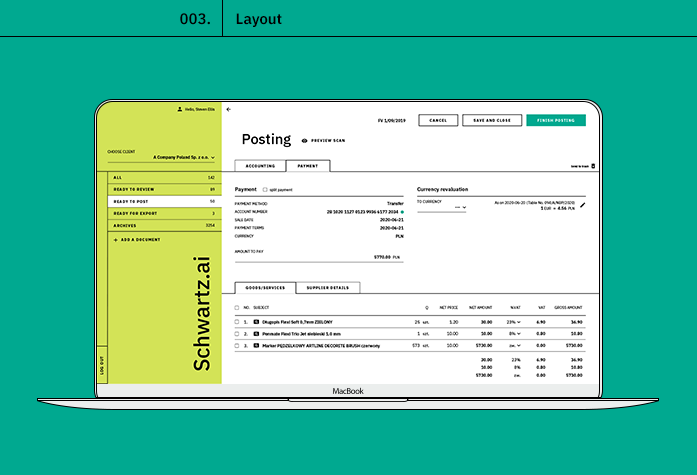Click the Save and Close button

492,120
